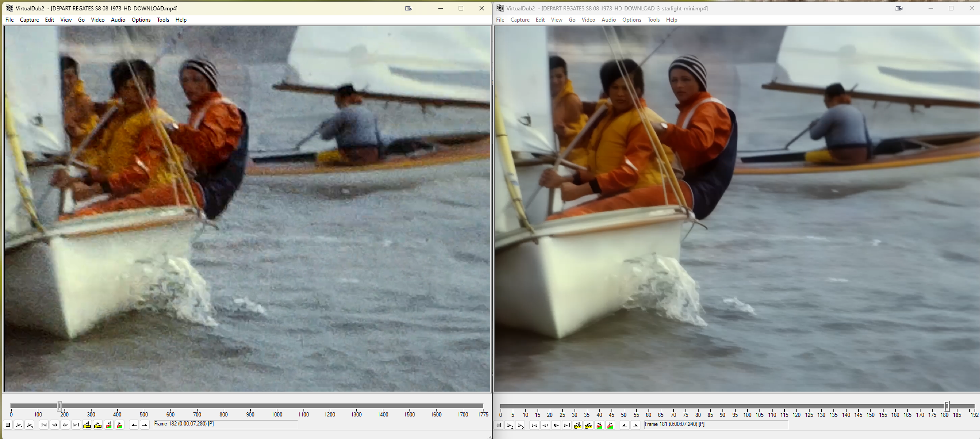This screenshot has width=980, height=439.
Task: Set the mark-out point in the left window
Action: (145, 425)
